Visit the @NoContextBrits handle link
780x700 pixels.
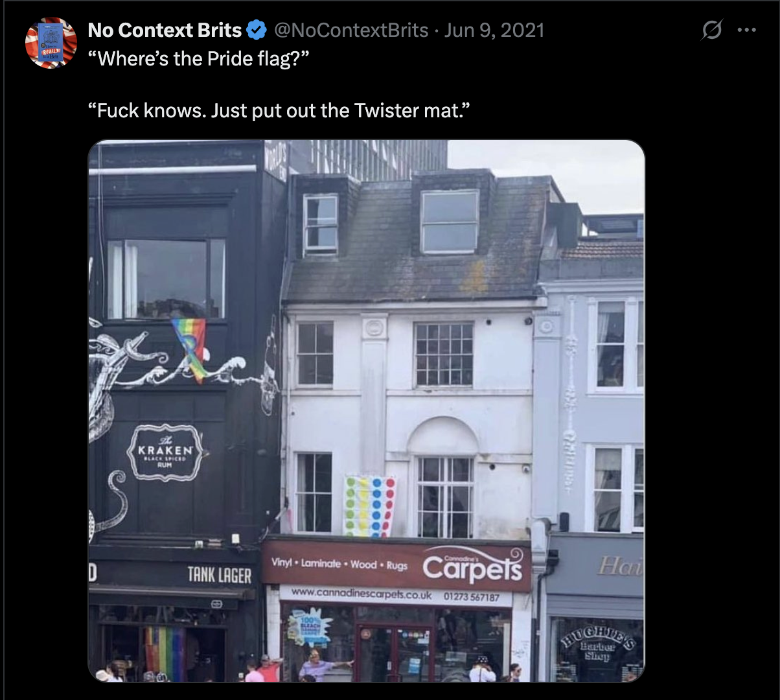[x=351, y=30]
